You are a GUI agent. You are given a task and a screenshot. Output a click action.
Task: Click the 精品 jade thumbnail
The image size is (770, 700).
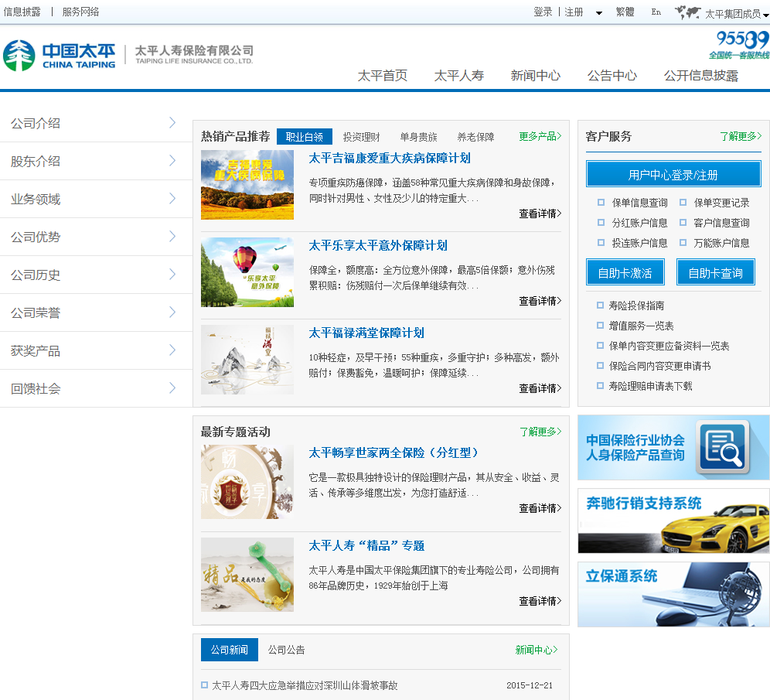[x=247, y=574]
